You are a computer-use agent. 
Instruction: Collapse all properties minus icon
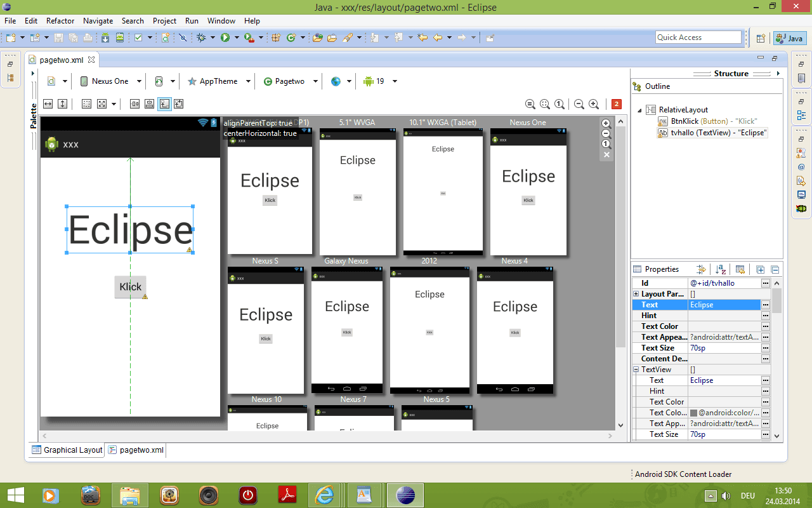point(775,269)
